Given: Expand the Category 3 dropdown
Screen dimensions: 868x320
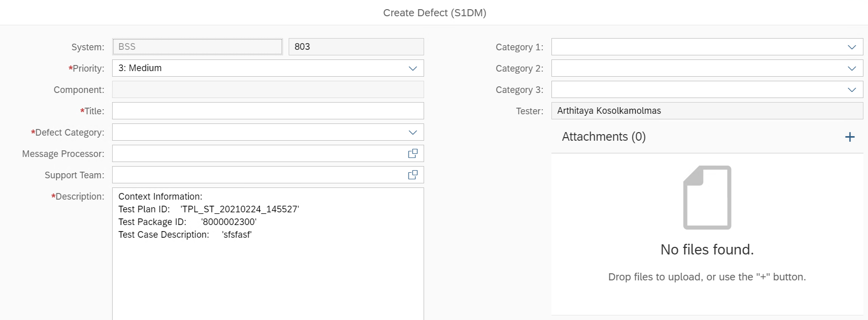Looking at the screenshot, I should (x=852, y=89).
